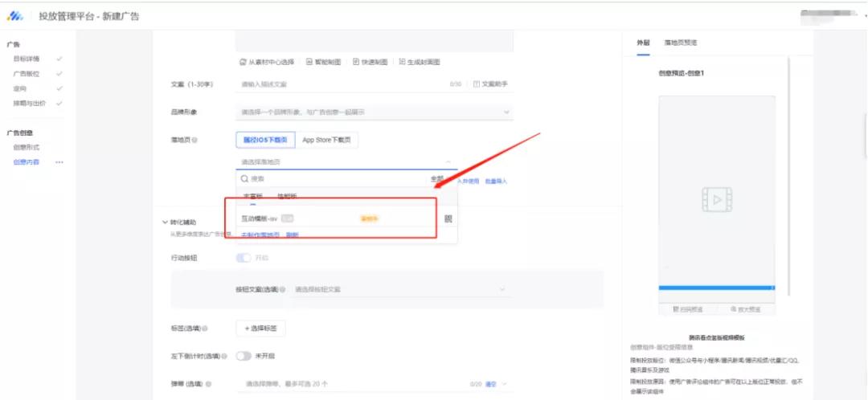Viewport: 868px width, 400px height.
Task: Click the 扫码预览 scan preview button
Action: (687, 309)
